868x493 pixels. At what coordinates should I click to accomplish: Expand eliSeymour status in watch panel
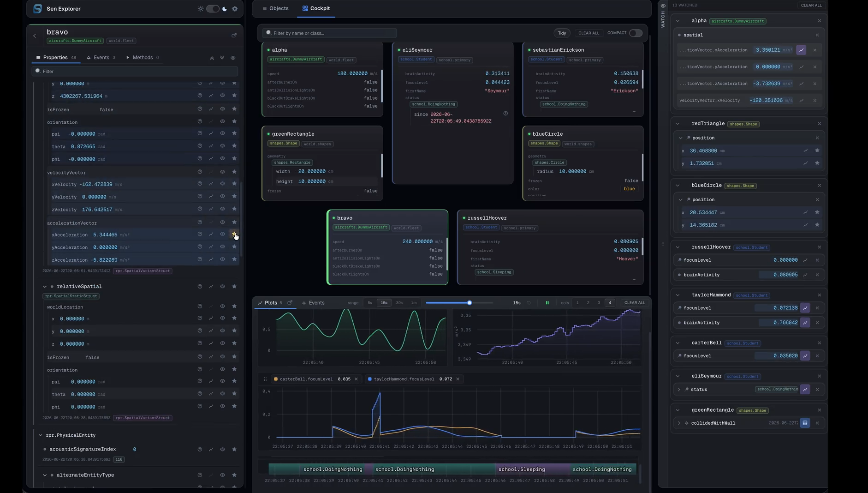pos(679,390)
